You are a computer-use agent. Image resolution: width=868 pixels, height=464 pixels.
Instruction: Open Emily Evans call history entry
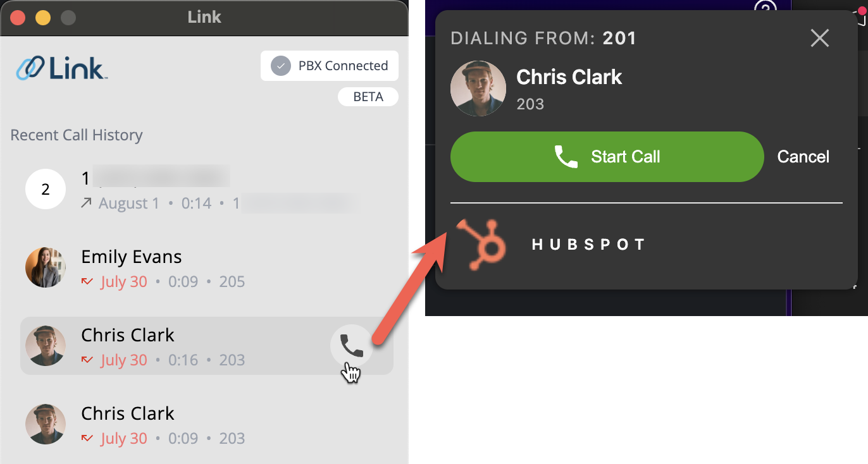coord(207,267)
